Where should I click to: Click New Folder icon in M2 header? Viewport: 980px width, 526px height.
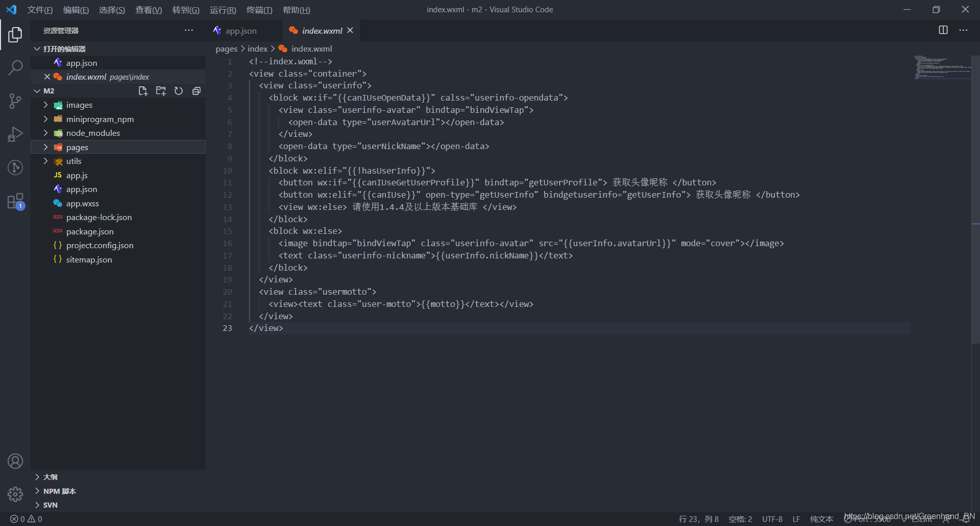pos(161,91)
